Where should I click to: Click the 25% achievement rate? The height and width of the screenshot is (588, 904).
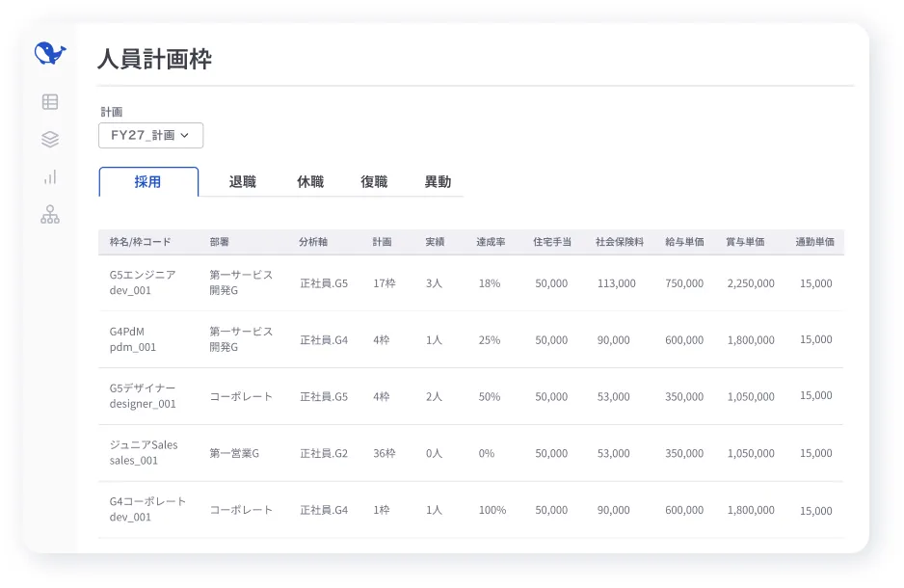coord(490,340)
